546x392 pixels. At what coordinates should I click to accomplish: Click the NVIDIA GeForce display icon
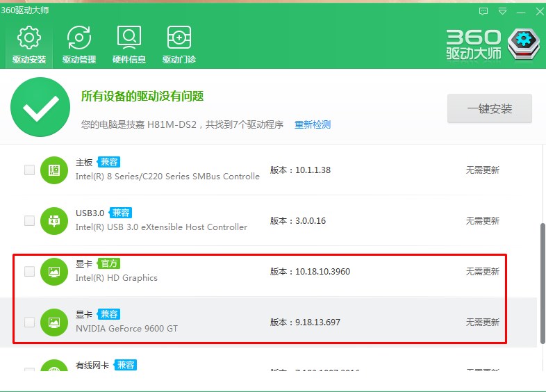pyautogui.click(x=54, y=322)
